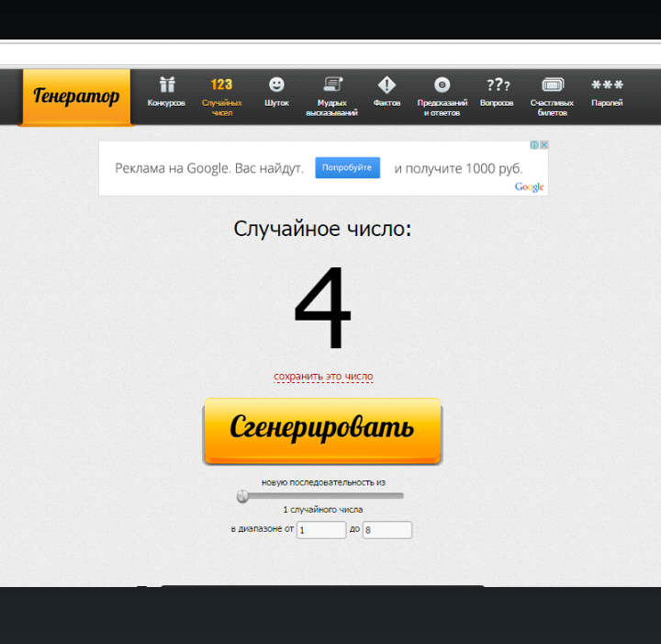The image size is (661, 644).
Task: Click the range end field containing 8
Action: tap(387, 530)
